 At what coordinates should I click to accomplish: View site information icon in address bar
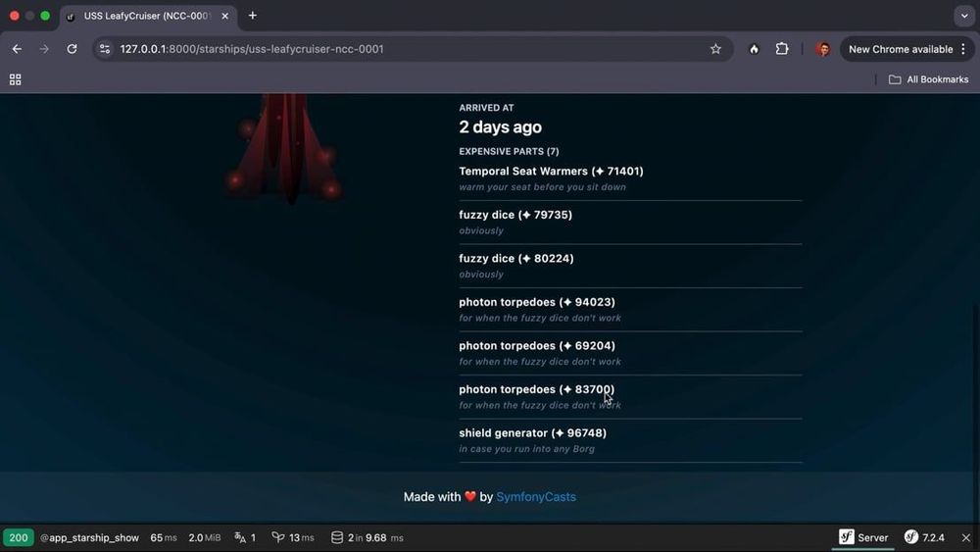[x=105, y=49]
